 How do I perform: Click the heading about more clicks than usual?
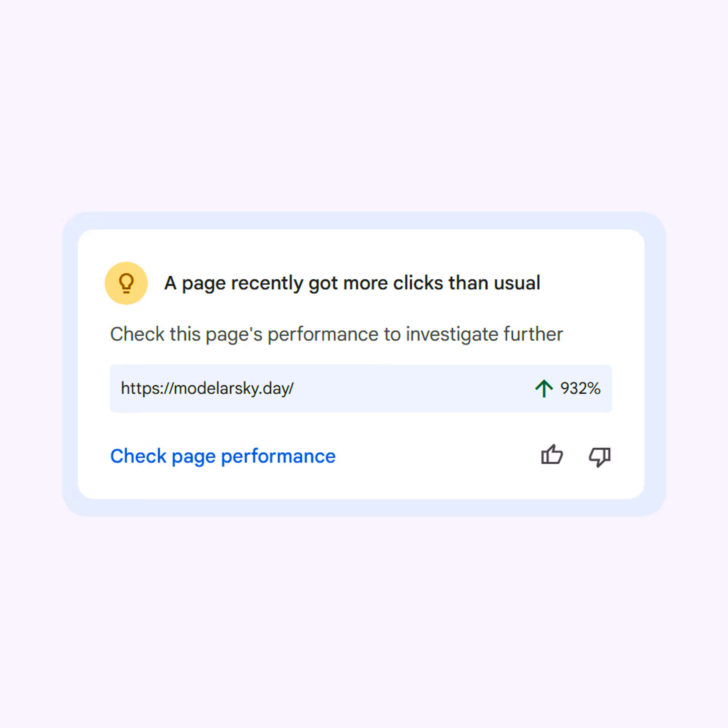point(352,283)
